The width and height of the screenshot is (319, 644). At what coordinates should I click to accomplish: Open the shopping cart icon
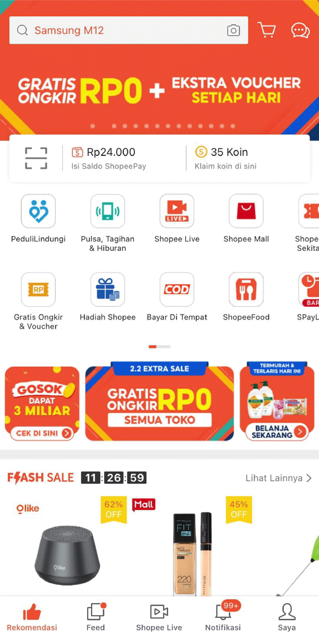pyautogui.click(x=267, y=30)
